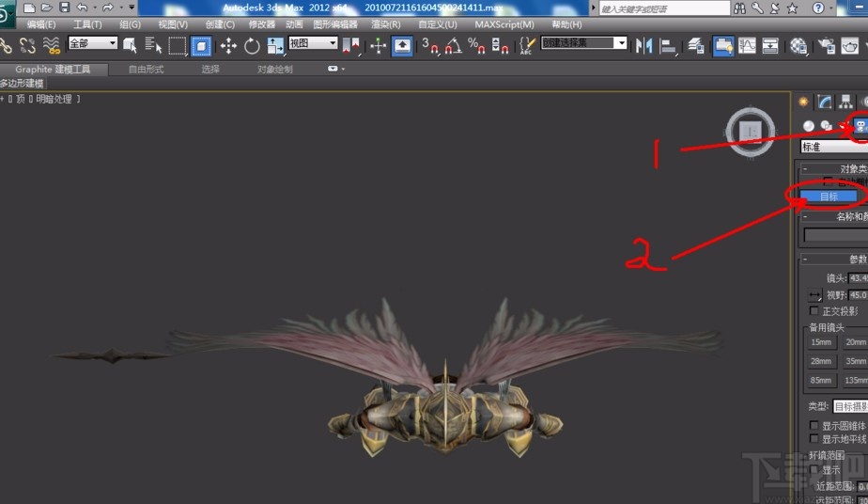
Task: Toggle Keyboard Shortcut Override button
Action: (x=402, y=46)
